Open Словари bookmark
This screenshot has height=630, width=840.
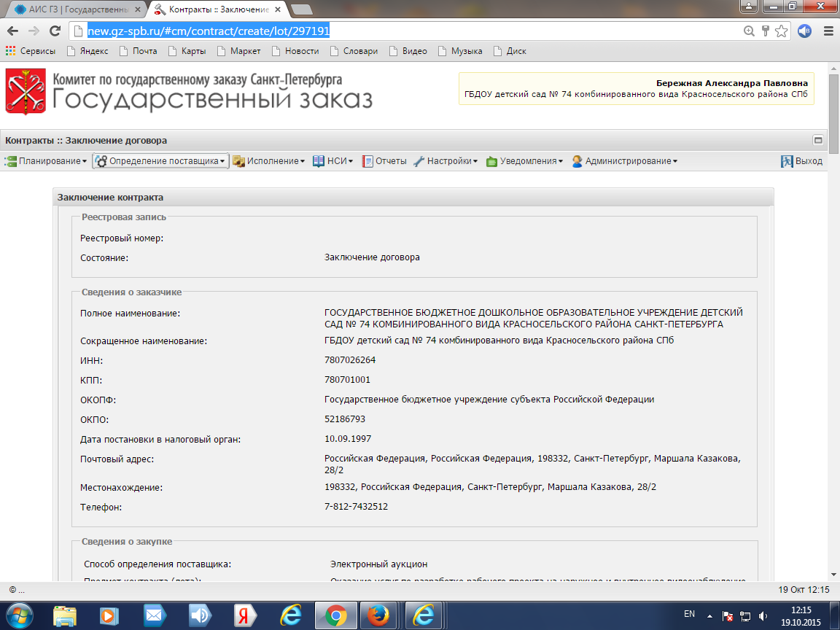pyautogui.click(x=354, y=51)
